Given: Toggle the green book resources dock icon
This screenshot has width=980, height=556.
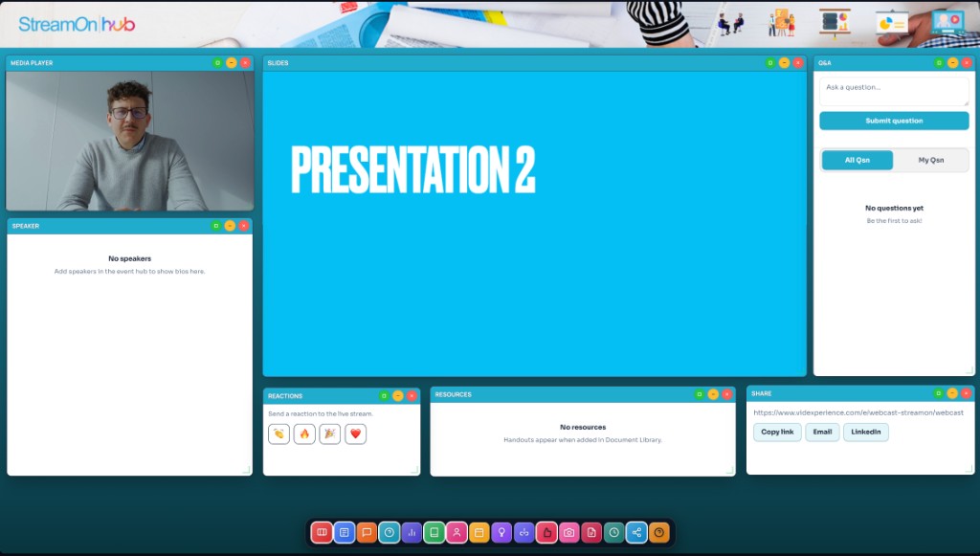Looking at the screenshot, I should [434, 532].
